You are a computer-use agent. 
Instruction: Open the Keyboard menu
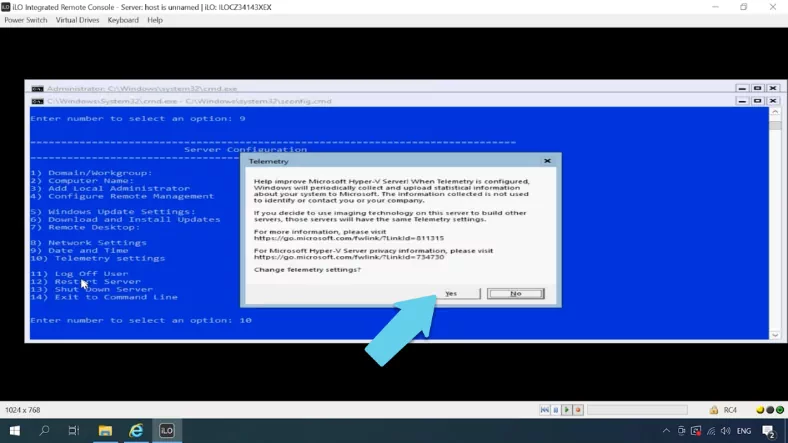tap(123, 20)
